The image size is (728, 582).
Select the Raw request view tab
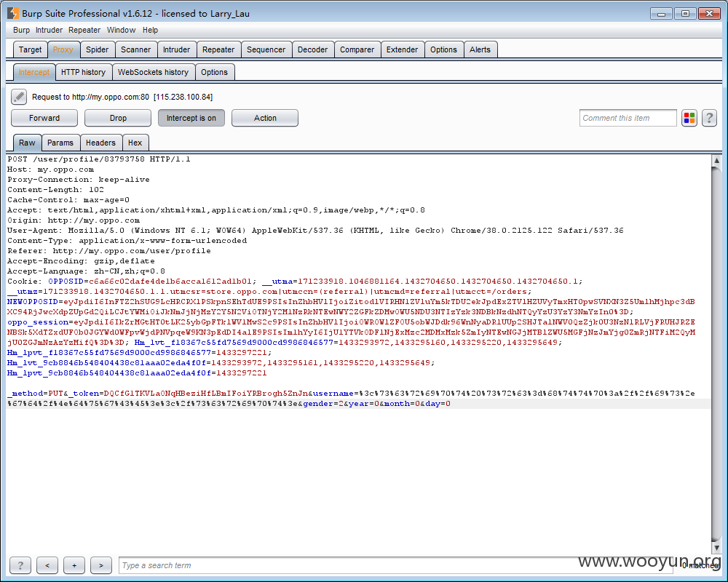tap(27, 143)
